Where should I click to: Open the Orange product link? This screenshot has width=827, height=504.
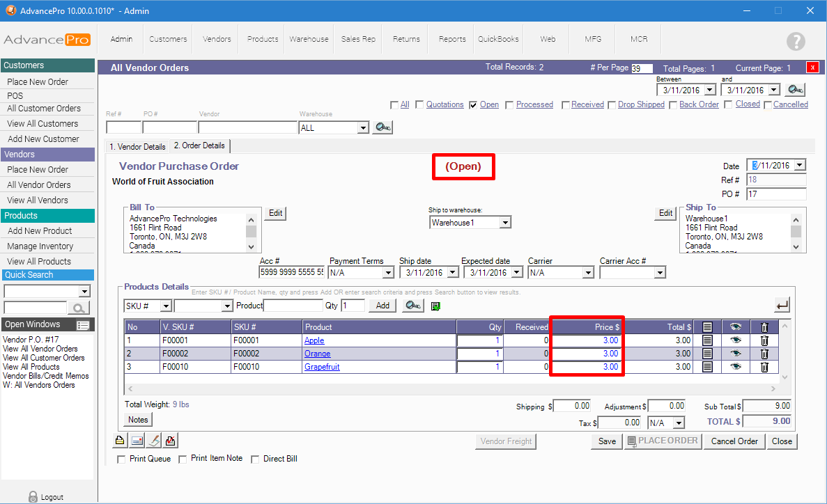pyautogui.click(x=317, y=354)
